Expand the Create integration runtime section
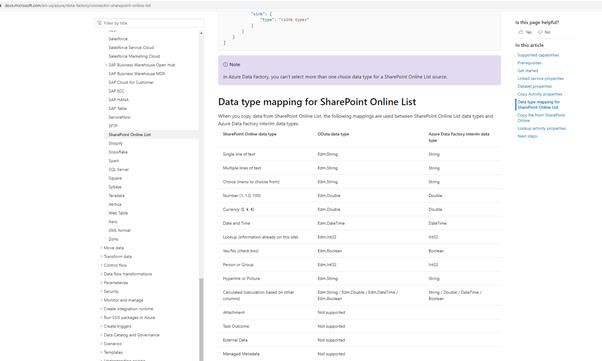This screenshot has height=361, width=602. click(101, 309)
